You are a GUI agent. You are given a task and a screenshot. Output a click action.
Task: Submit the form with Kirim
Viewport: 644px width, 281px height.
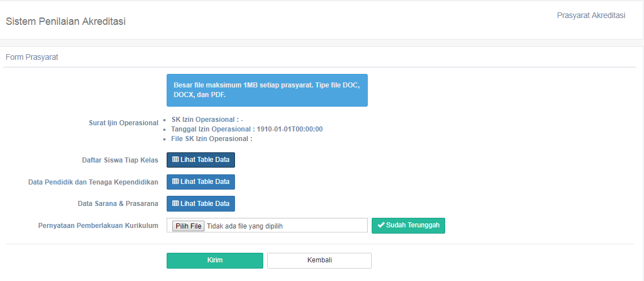[215, 261]
